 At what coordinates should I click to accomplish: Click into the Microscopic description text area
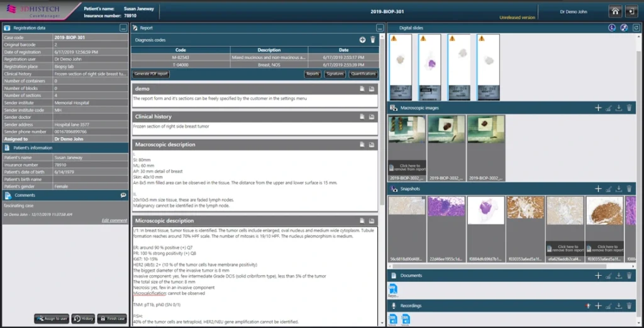(255, 276)
